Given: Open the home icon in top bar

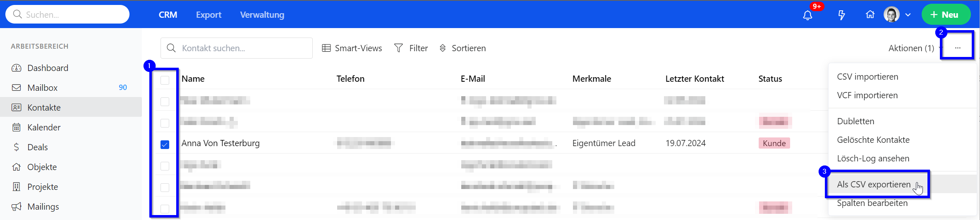Looking at the screenshot, I should (870, 14).
